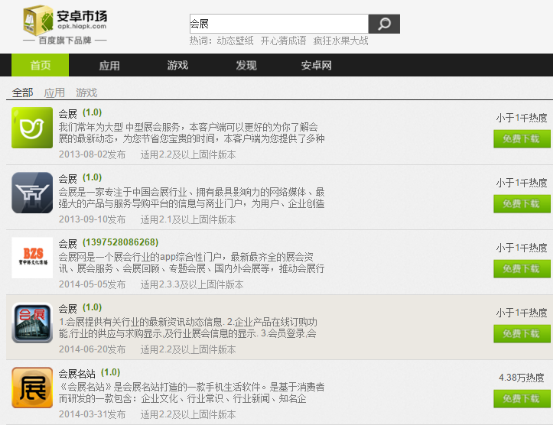Click 免费下载 for the 2013-09-10 会展 app
This screenshot has width=554, height=426.
tap(522, 204)
